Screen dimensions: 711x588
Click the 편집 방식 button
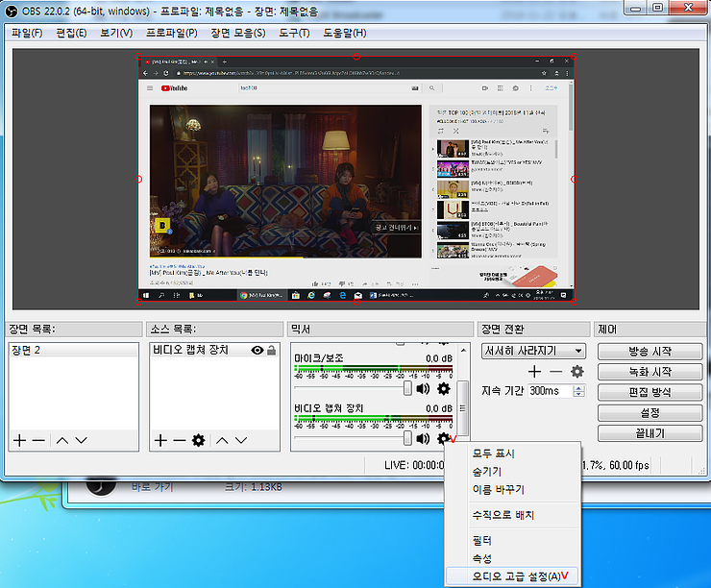650,392
